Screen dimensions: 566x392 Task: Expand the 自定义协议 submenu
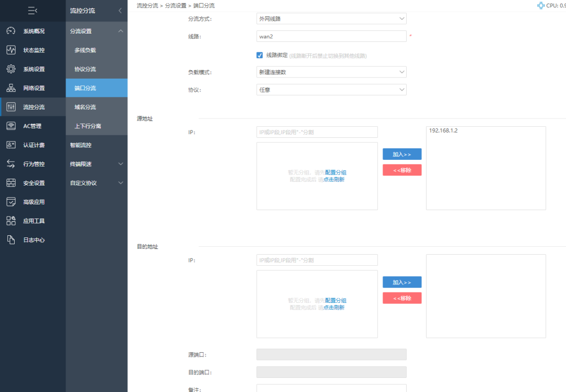96,183
